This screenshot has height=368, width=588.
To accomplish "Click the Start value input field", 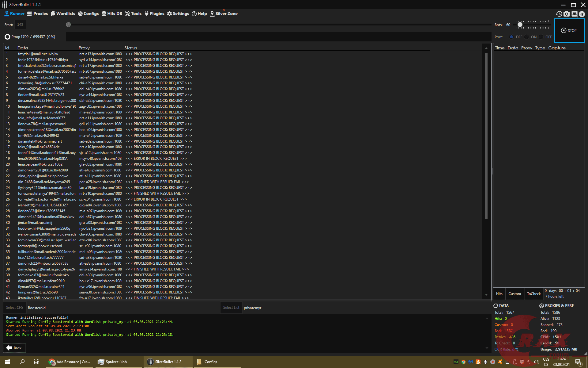I will 20,25.
